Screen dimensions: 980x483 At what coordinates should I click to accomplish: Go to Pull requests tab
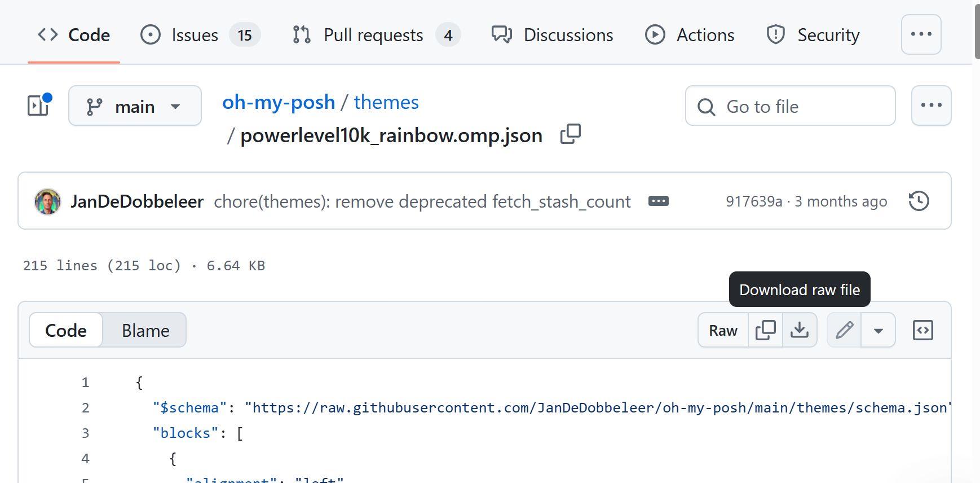tap(376, 35)
